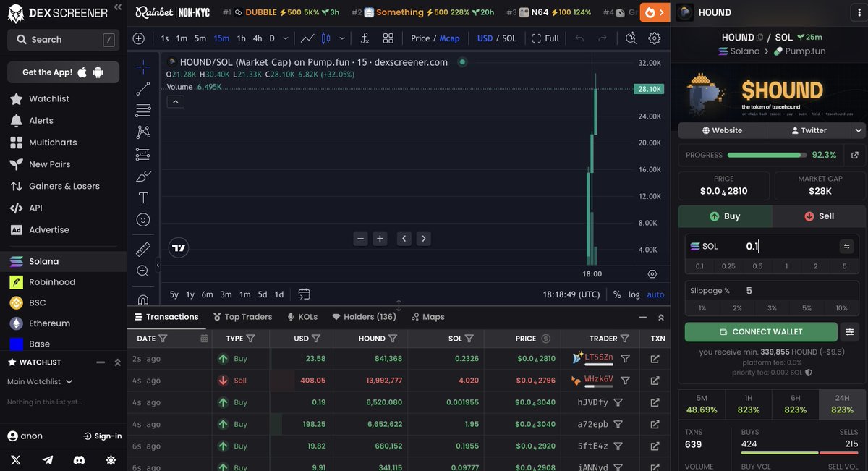
Task: Toggle log scale on chart
Action: tap(634, 294)
